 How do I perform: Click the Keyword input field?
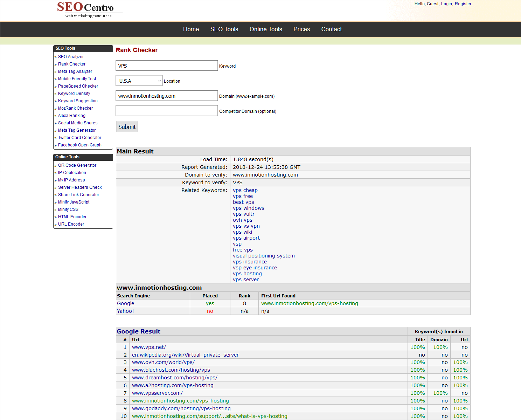(x=167, y=66)
